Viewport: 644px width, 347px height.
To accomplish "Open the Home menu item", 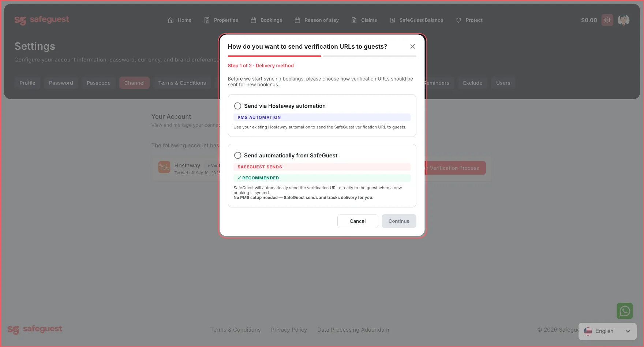I will 180,20.
